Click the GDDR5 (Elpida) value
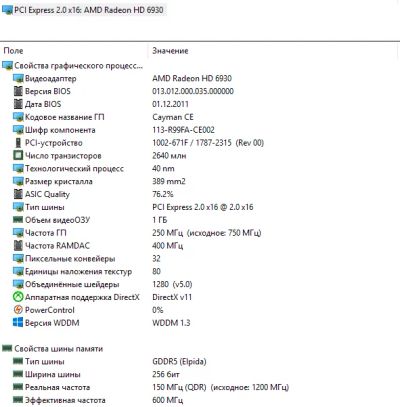400x407 pixels. coord(179,361)
